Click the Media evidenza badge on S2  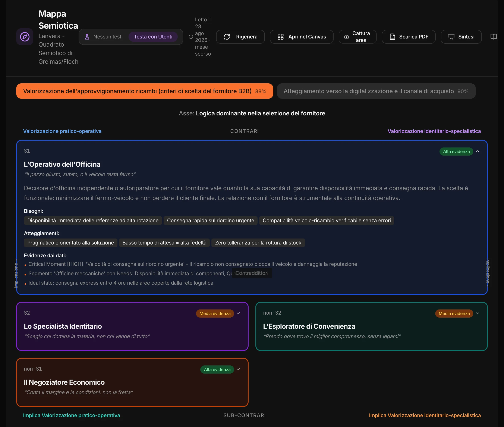coord(215,314)
